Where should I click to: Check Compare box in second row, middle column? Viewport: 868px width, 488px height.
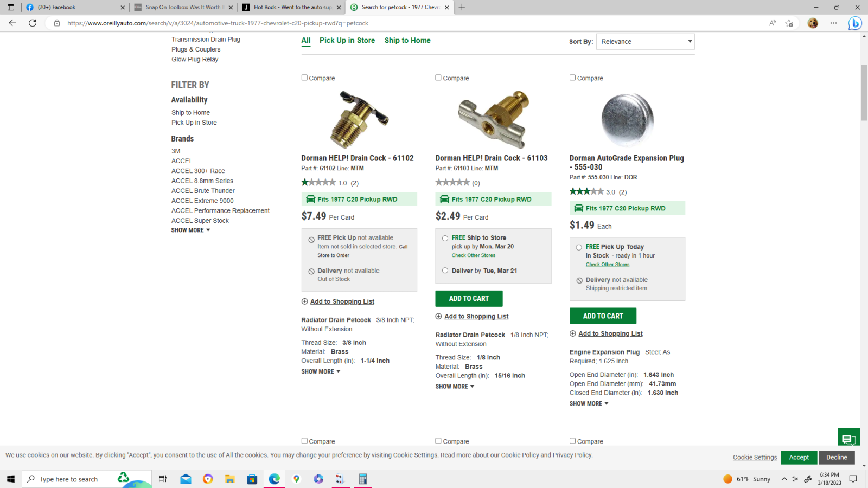tap(438, 441)
